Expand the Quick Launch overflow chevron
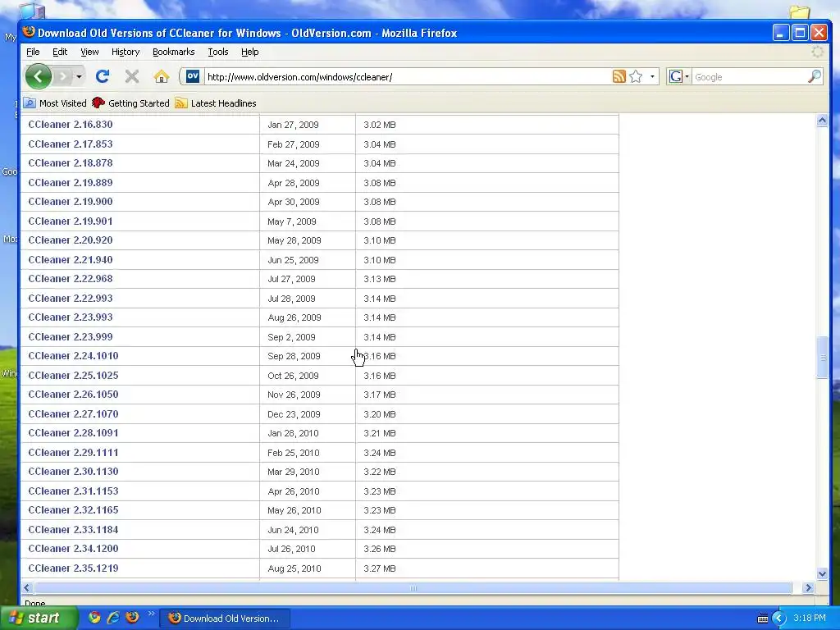 pyautogui.click(x=151, y=614)
